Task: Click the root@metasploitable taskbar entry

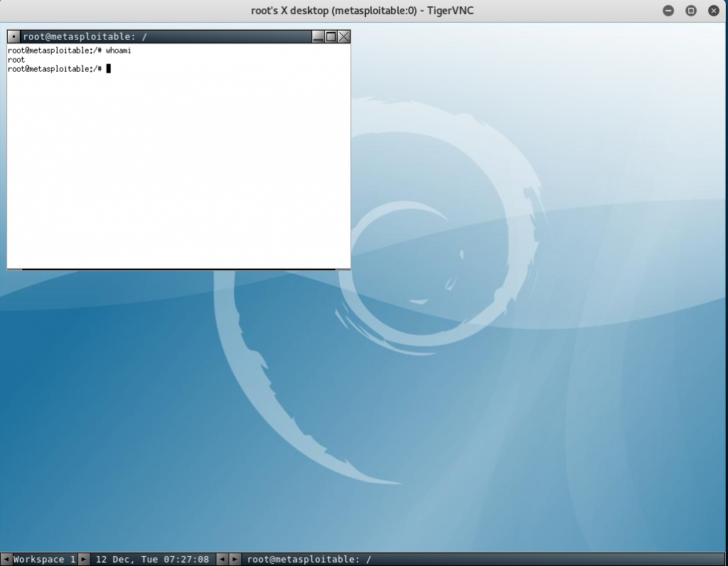Action: click(309, 560)
